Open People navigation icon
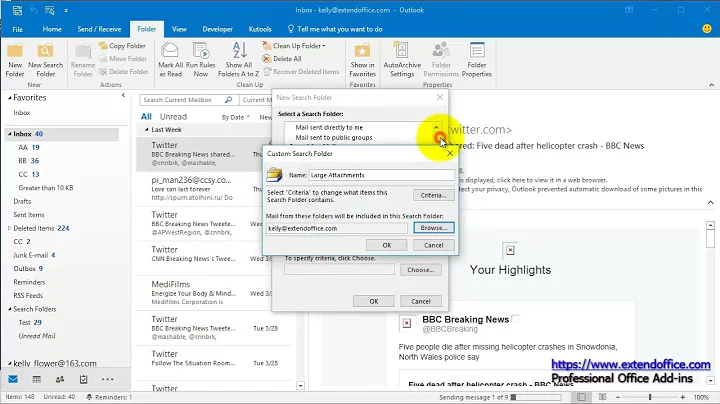Screen dimensions: 720x404 coord(60,379)
